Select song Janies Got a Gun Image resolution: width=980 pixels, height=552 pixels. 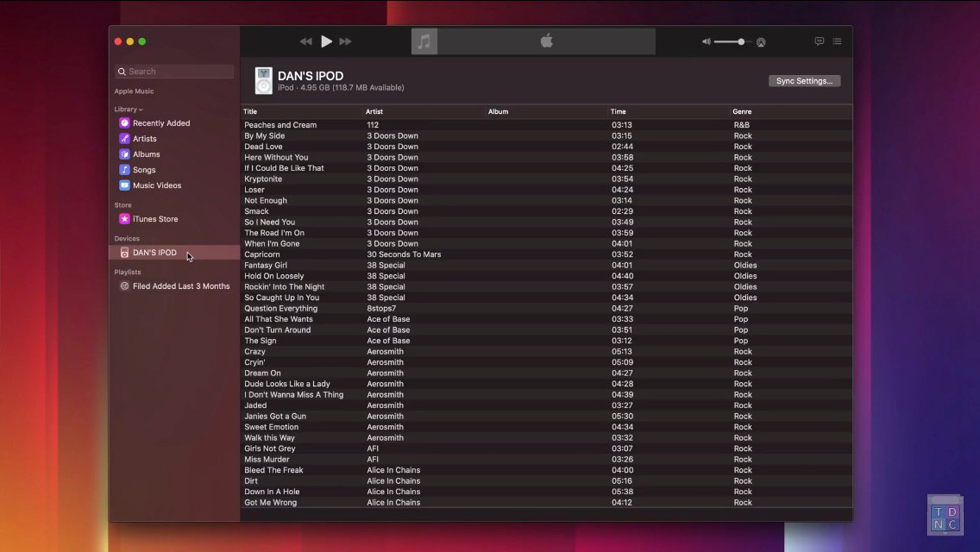coord(275,417)
